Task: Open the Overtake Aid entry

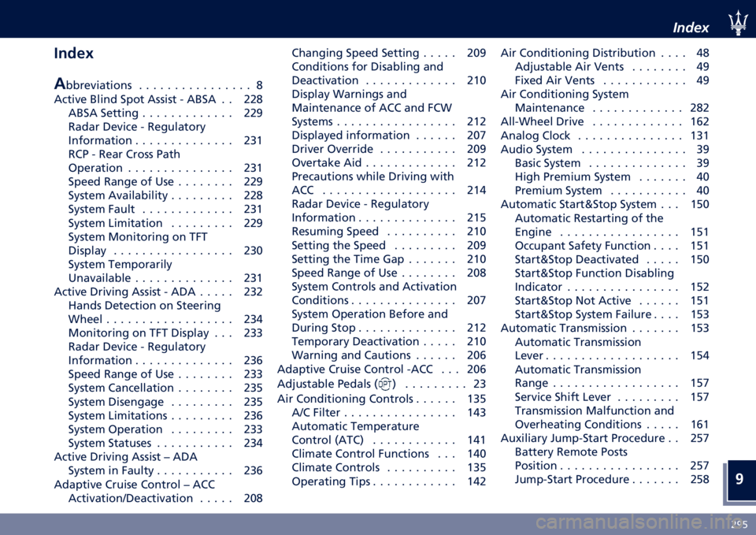Action: pos(388,162)
